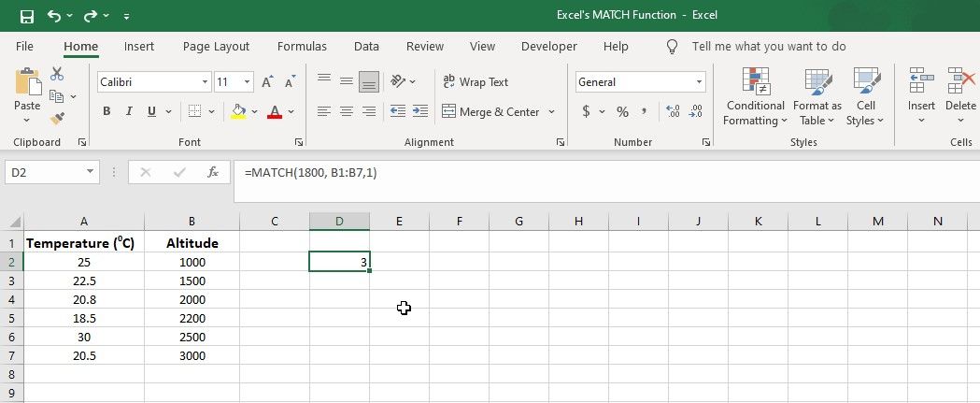Click the Insert cells icon
The width and height of the screenshot is (980, 403).
click(x=921, y=80)
